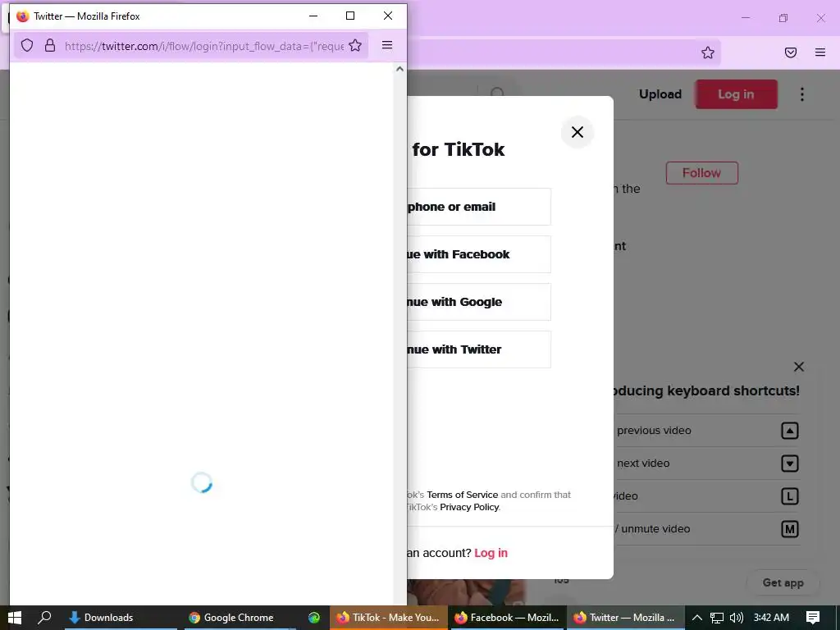Open the Downloads taskbar item

[121, 618]
